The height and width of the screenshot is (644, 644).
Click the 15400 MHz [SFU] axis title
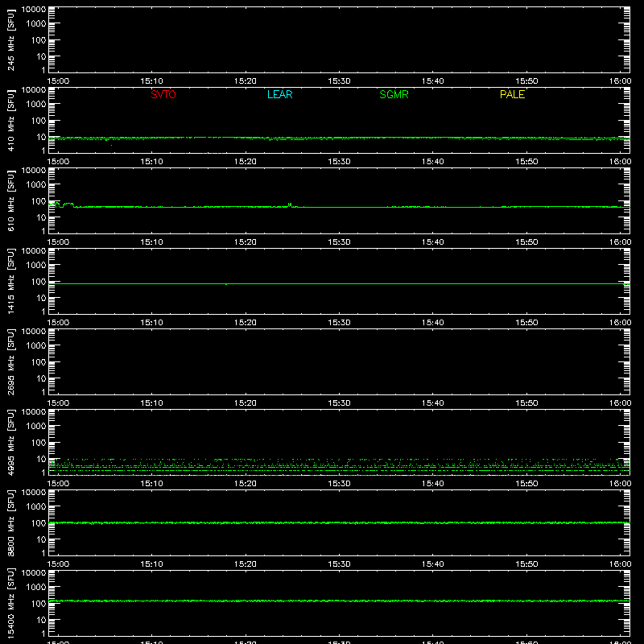(x=10, y=603)
